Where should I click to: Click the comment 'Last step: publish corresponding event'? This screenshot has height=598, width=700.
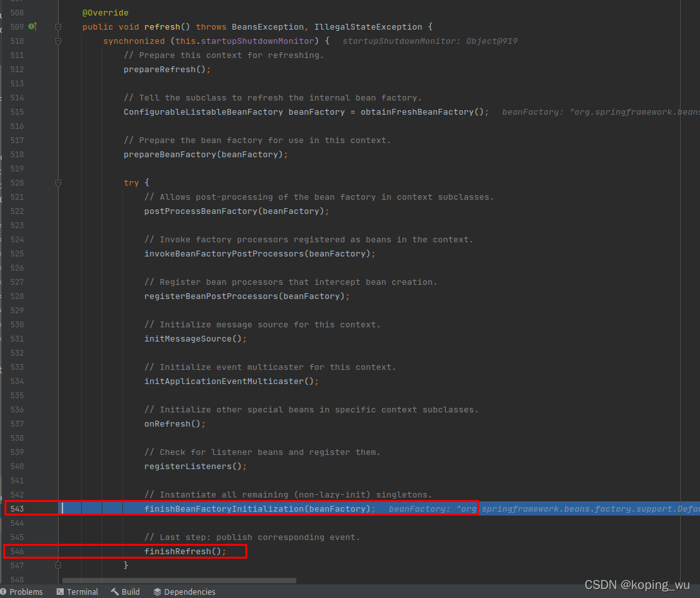pos(252,537)
